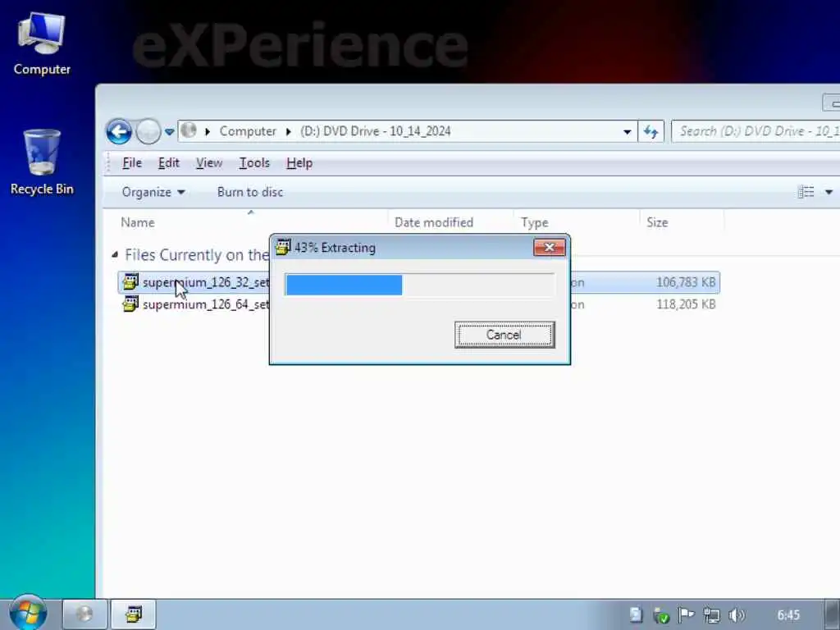Minimize the Explorer window
840x630 pixels.
pyautogui.click(x=831, y=103)
